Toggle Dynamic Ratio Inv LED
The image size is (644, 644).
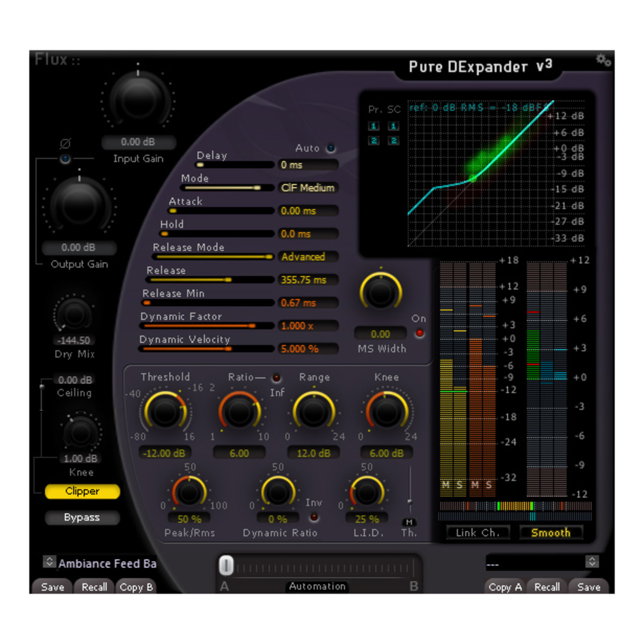(314, 517)
